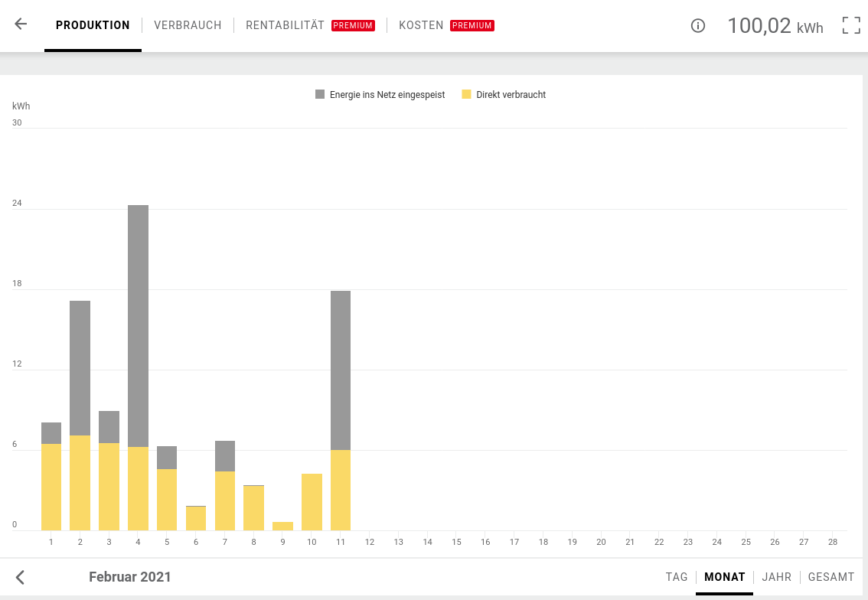The width and height of the screenshot is (868, 600).
Task: Click the back arrow icon at top left
Action: coord(21,24)
